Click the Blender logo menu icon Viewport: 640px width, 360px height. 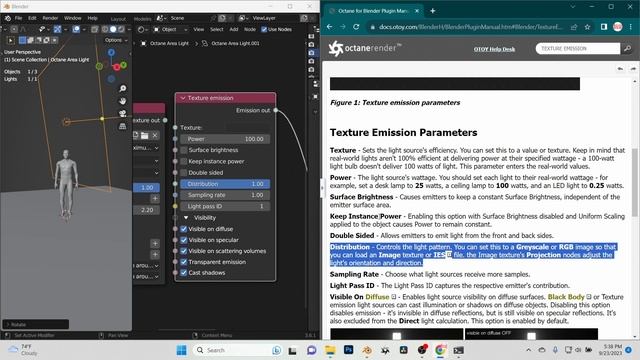[x=8, y=18]
